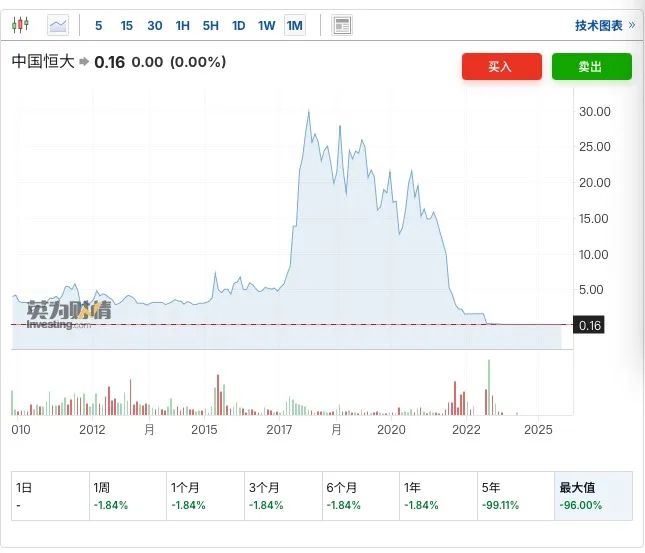Select the 5-minute interval
Screen dimensions: 645x553
[x=98, y=25]
